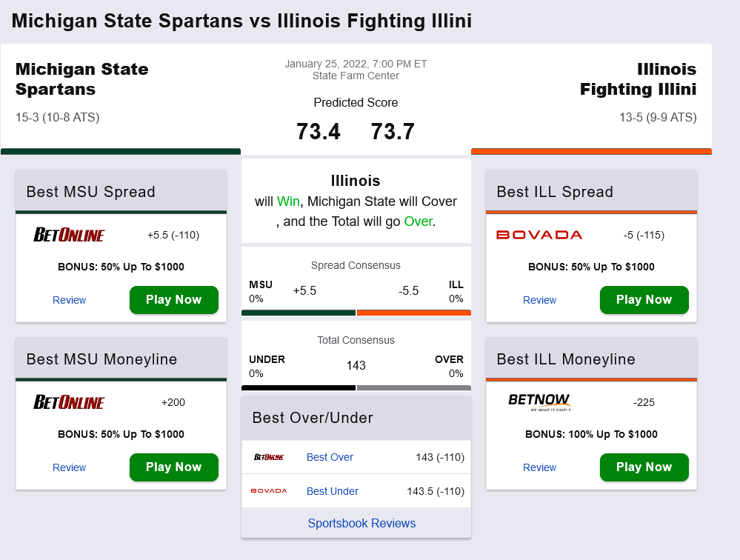Click the Total Consensus black Under bar
This screenshot has width=740, height=560.
pyautogui.click(x=299, y=387)
